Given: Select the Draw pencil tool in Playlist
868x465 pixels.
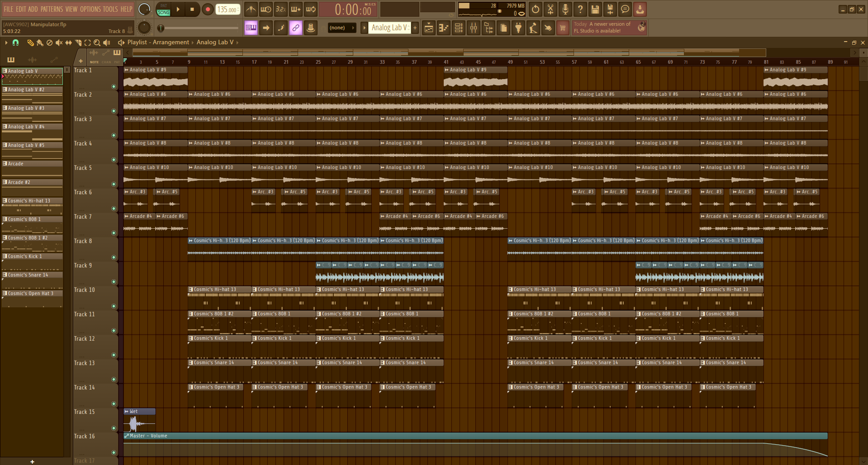Looking at the screenshot, I should point(30,42).
